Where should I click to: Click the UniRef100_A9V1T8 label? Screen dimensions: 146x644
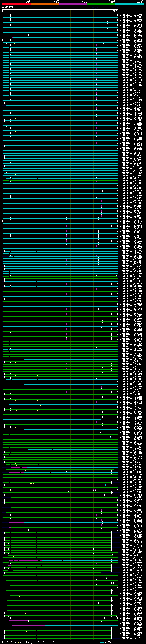pyautogui.click(x=131, y=278)
